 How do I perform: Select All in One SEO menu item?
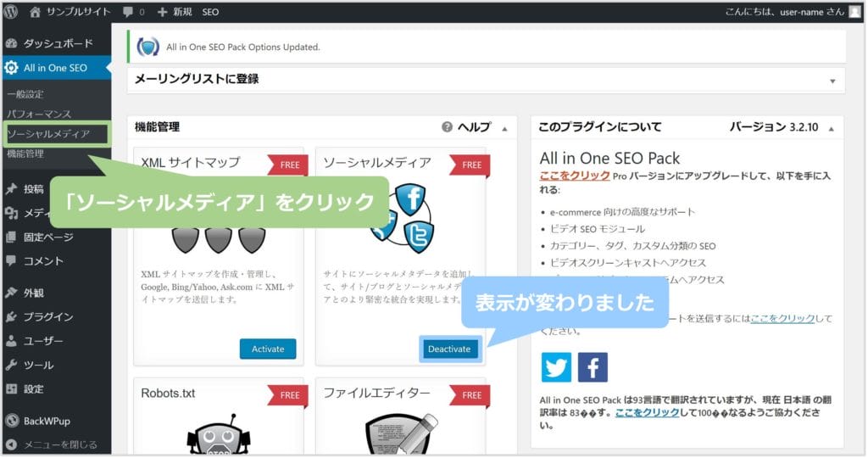[56, 68]
